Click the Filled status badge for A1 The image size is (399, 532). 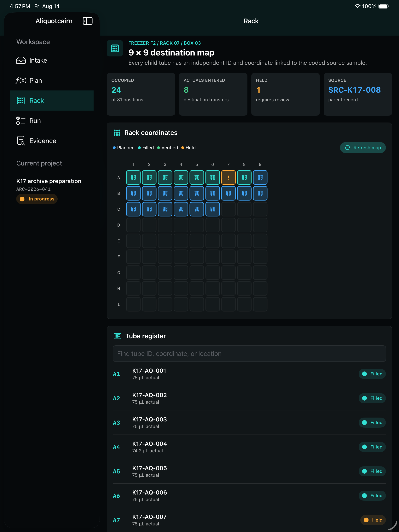[372, 374]
